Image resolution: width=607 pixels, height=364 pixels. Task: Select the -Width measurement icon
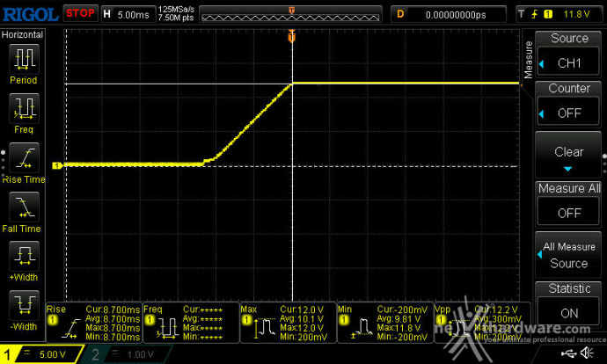(24, 305)
